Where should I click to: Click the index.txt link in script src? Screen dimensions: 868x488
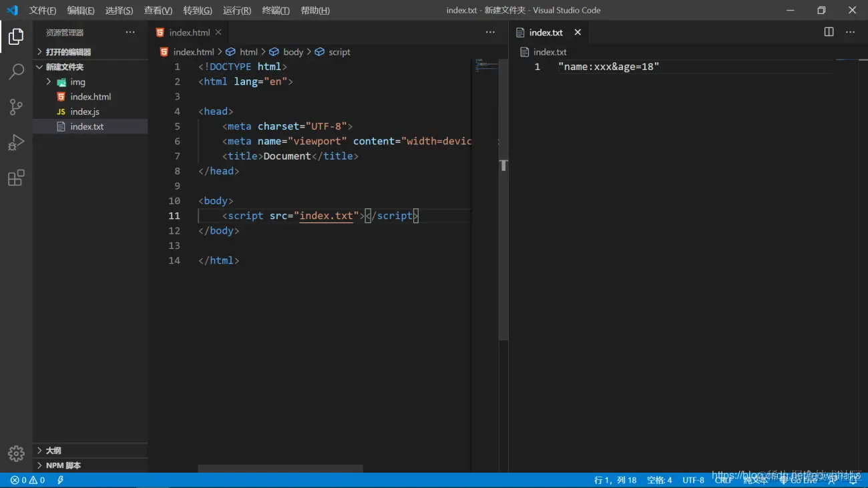[326, 216]
